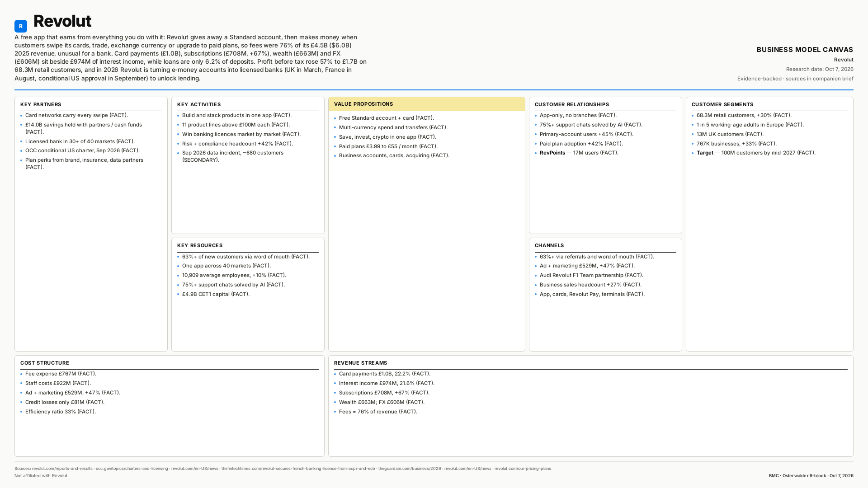
Task: Click 'Business accounts, cards, acquiring' bullet
Action: (x=394, y=155)
